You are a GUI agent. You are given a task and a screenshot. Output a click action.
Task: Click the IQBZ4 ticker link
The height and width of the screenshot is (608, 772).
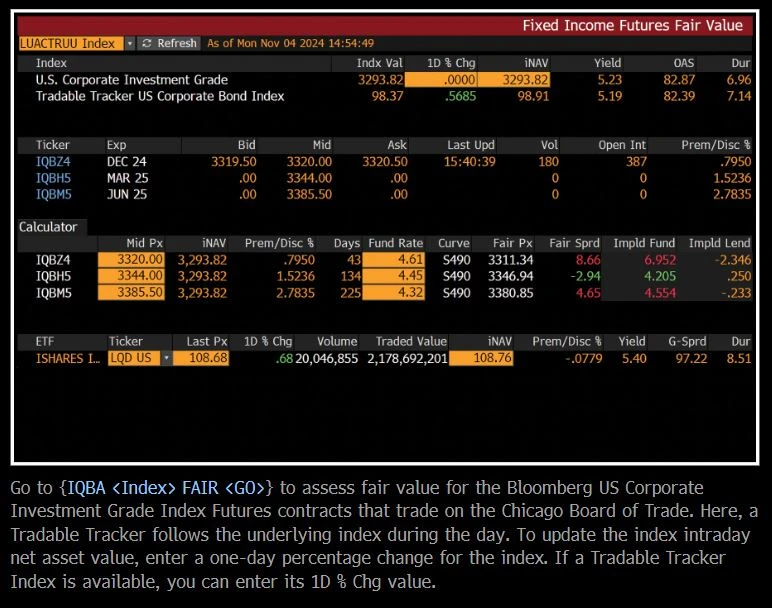pyautogui.click(x=53, y=161)
